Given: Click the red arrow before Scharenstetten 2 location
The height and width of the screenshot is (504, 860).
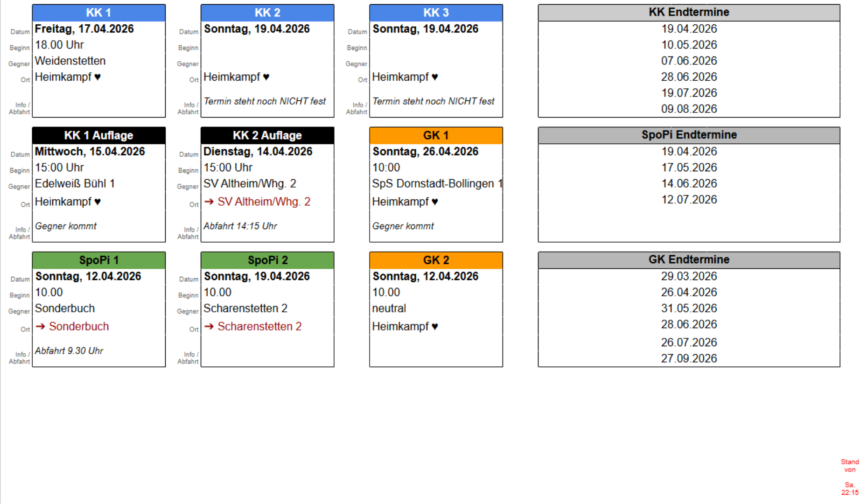Looking at the screenshot, I should (x=209, y=326).
